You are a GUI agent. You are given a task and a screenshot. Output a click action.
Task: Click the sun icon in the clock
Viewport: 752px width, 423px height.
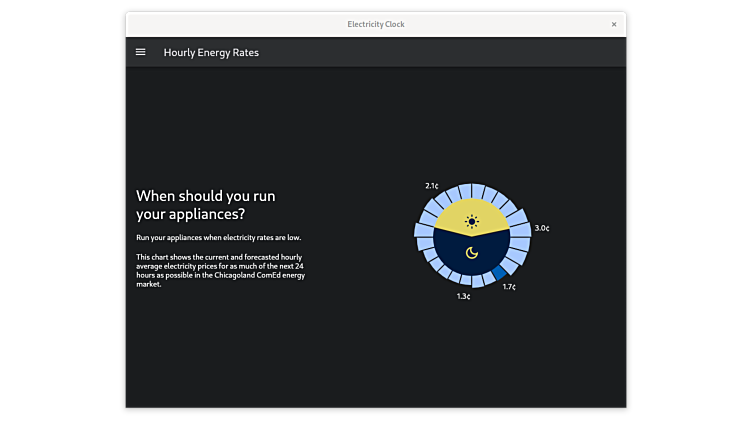tap(472, 221)
